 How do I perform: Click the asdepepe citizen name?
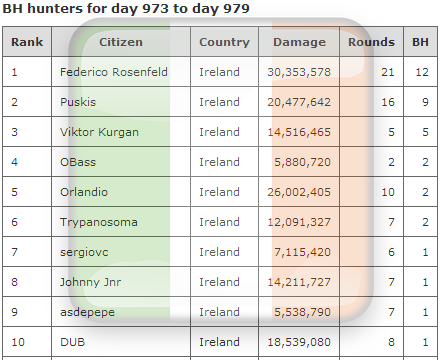(87, 312)
